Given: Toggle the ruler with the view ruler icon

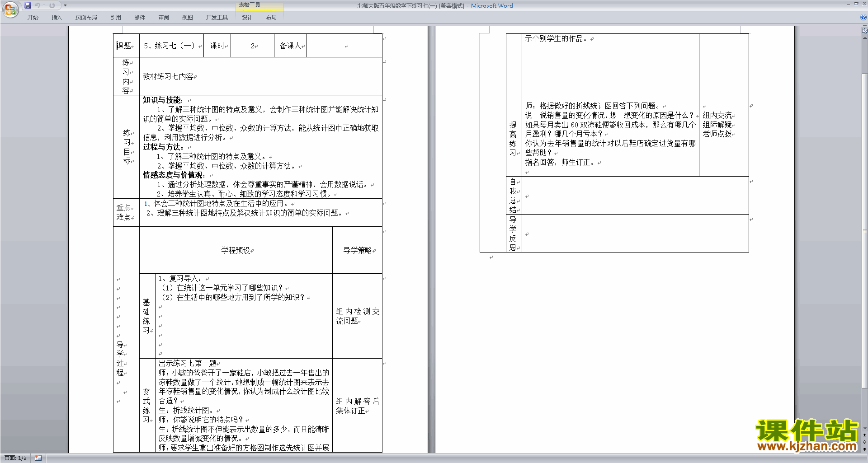Looking at the screenshot, I should click(864, 31).
